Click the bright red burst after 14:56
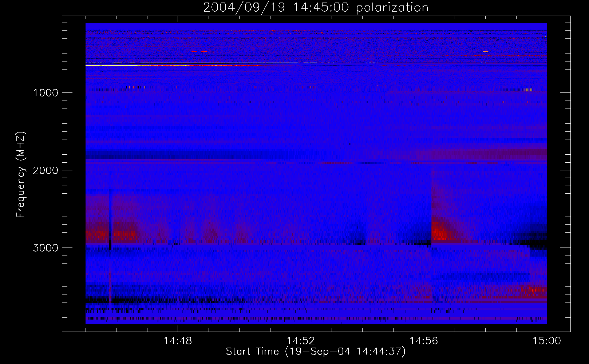The image size is (589, 364). tap(440, 231)
